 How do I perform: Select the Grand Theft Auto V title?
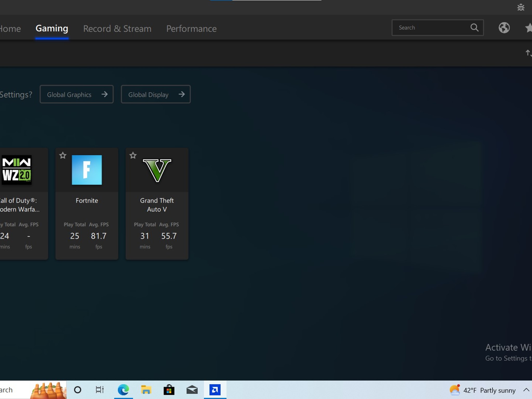(x=157, y=205)
